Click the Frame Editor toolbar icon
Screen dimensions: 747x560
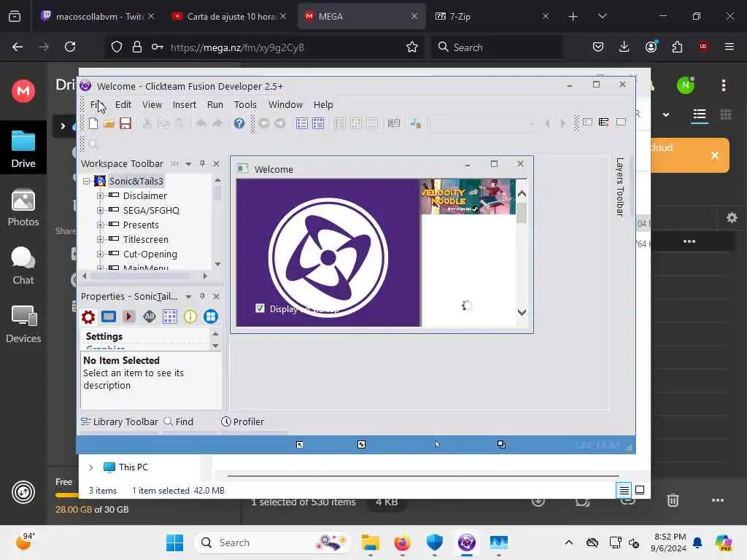(x=318, y=123)
